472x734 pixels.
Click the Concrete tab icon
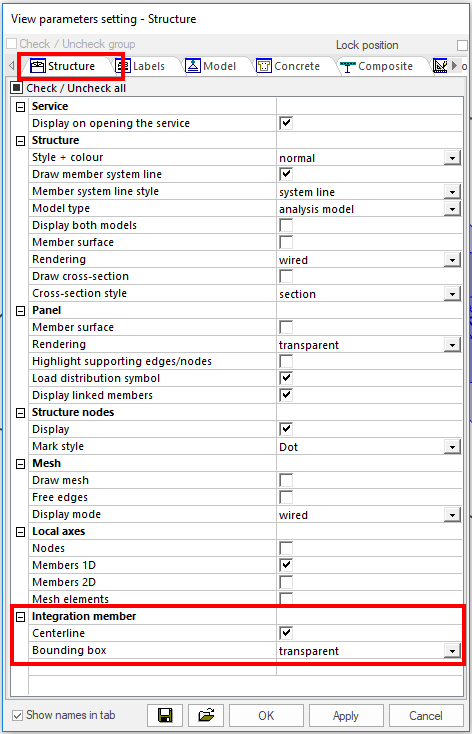click(x=264, y=66)
